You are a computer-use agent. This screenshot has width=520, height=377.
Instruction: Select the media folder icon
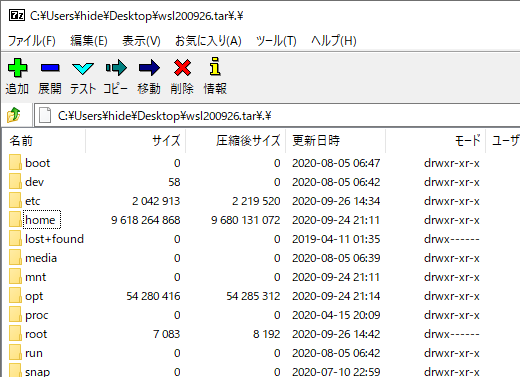pyautogui.click(x=15, y=258)
